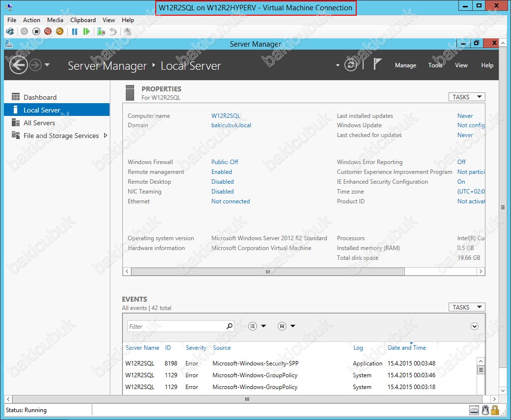Open the Clipboard menu
Image resolution: width=511 pixels, height=420 pixels.
pos(83,20)
